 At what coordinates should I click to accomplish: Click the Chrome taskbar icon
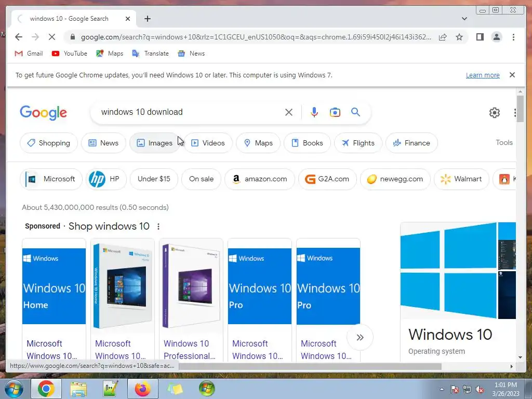click(x=46, y=389)
